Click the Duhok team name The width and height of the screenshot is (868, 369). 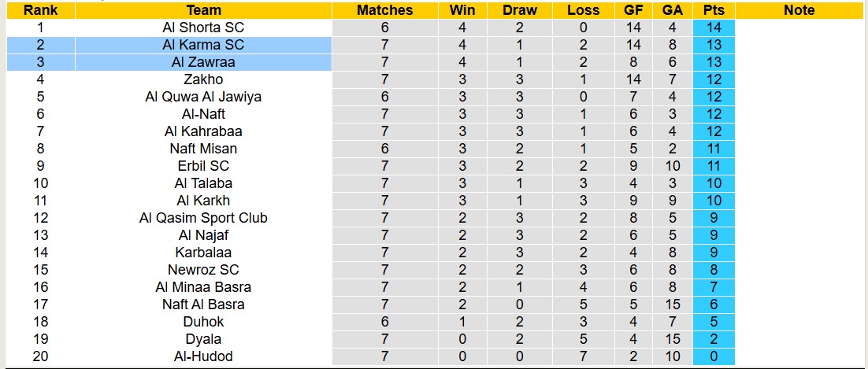pos(203,322)
